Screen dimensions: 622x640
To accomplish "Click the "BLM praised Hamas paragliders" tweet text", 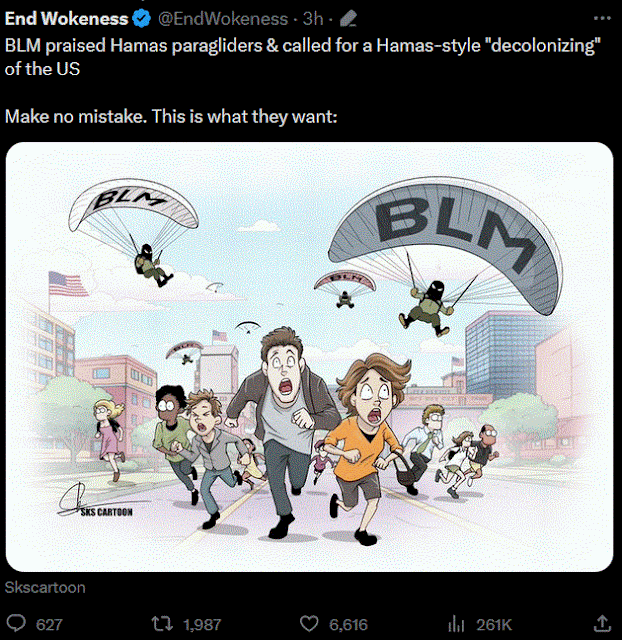I will pos(303,57).
